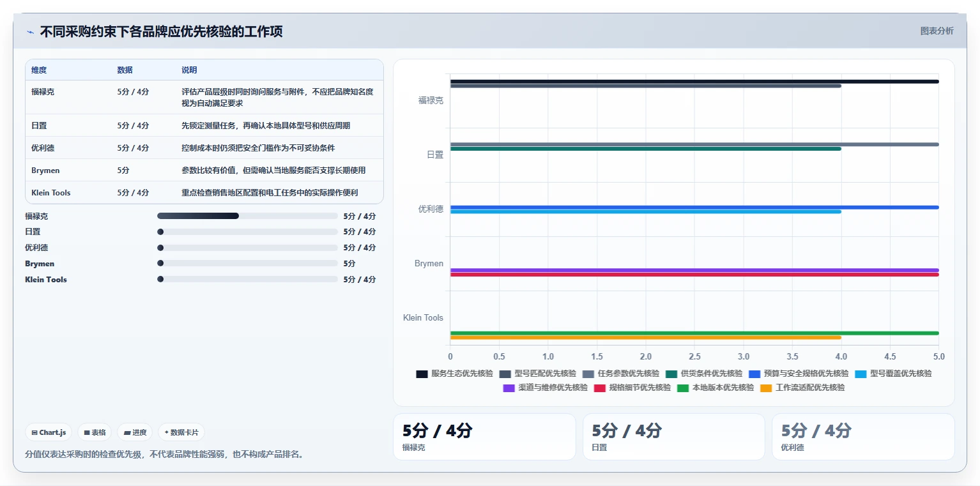Click the Klein Tools y-axis label in chart
980x486 pixels.
tap(423, 317)
